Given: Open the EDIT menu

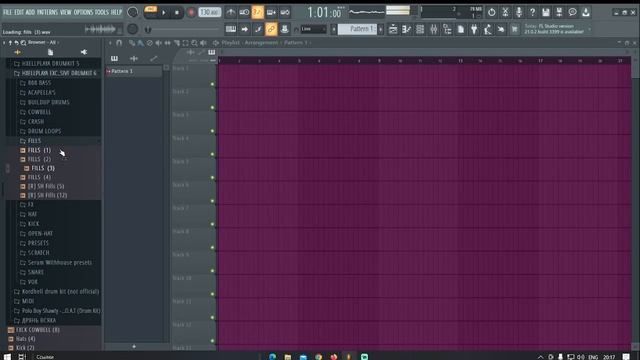Looking at the screenshot, I should (19, 12).
